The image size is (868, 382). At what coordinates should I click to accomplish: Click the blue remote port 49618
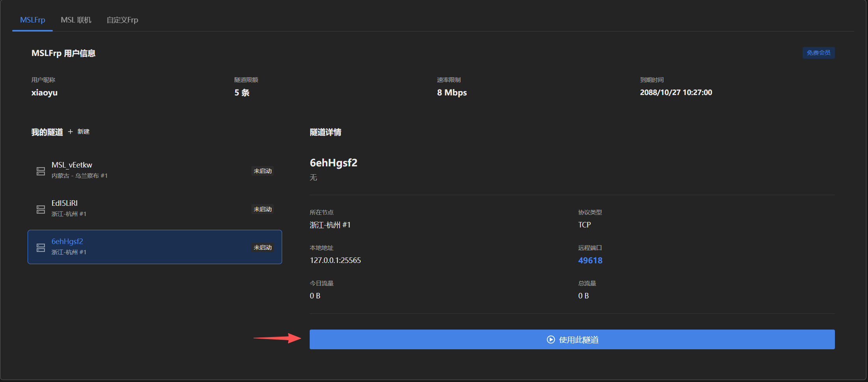tap(590, 260)
